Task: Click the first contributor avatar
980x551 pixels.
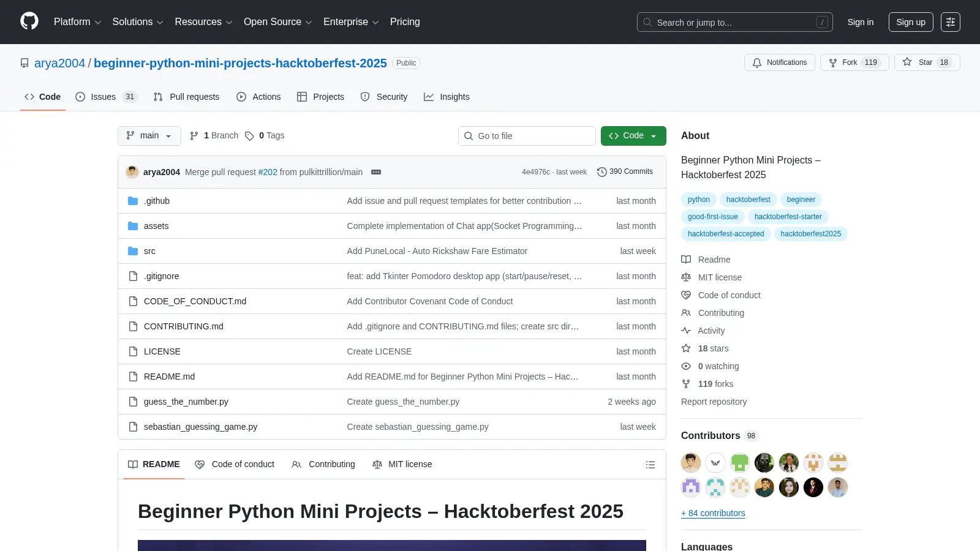Action: [x=691, y=463]
